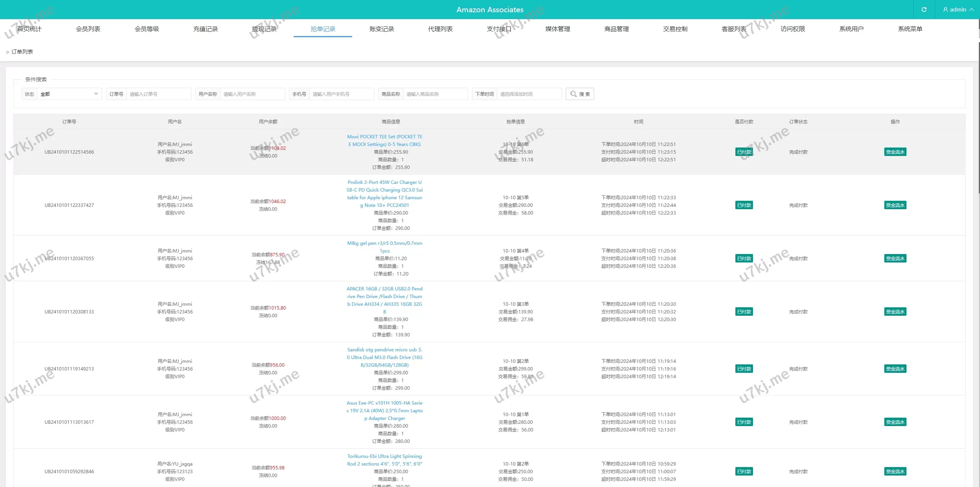This screenshot has height=487, width=980.
Task: Go to the 商品管理 tab
Action: point(616,29)
